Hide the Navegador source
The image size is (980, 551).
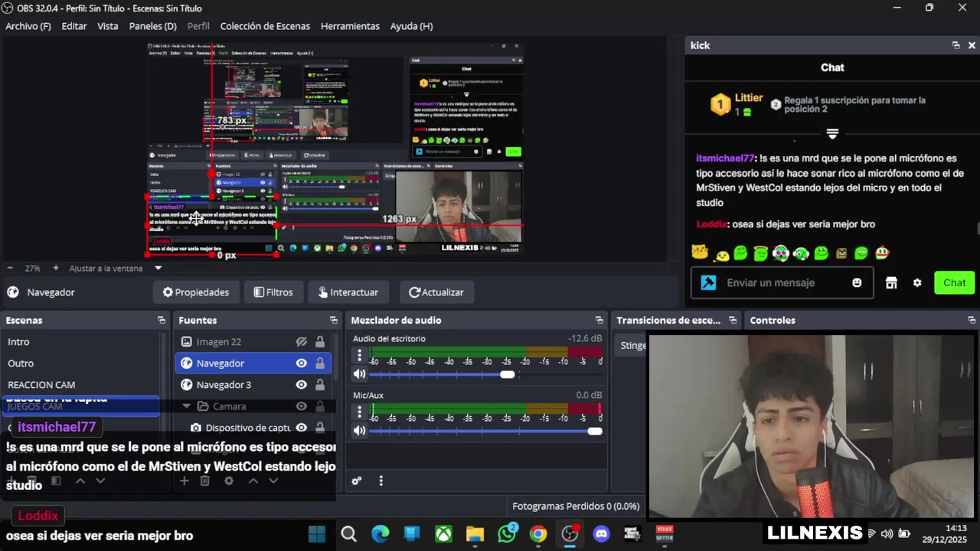(302, 364)
